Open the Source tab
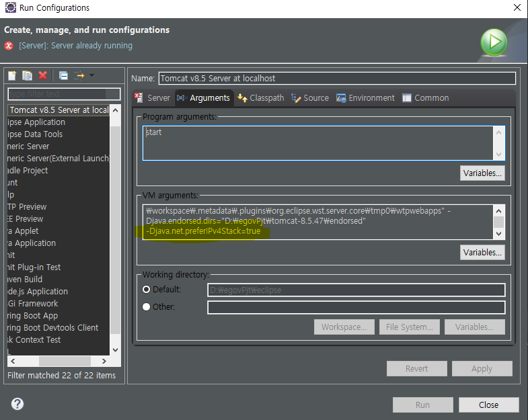 pos(310,98)
